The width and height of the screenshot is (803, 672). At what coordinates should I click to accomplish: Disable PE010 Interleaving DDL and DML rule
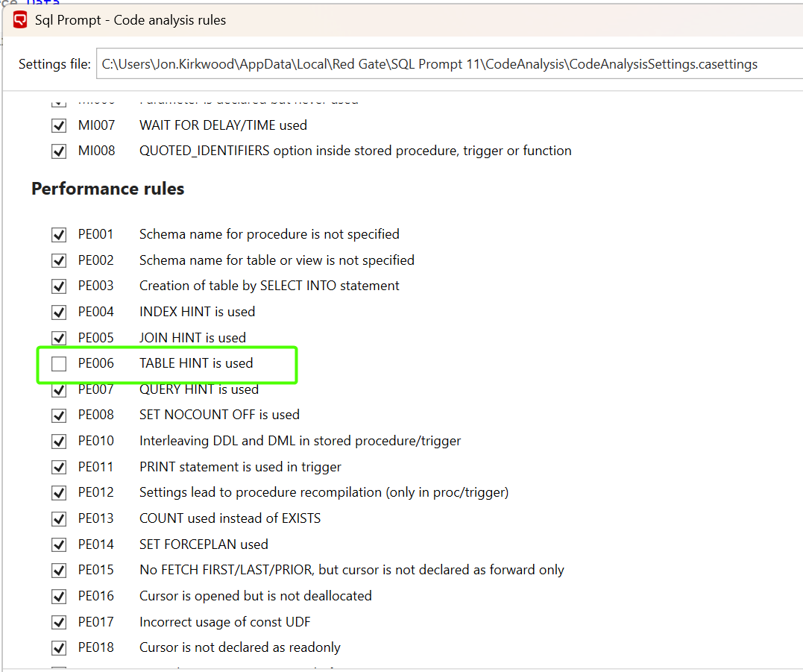59,442
